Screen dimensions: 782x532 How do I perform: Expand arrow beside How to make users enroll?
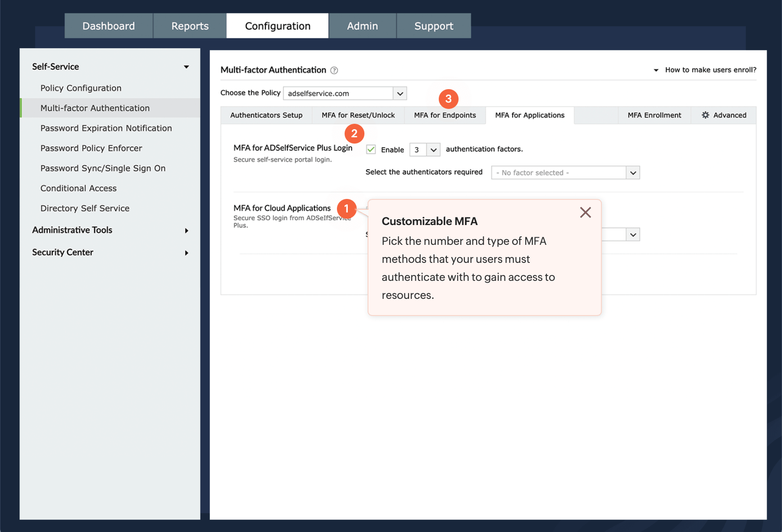coord(656,70)
